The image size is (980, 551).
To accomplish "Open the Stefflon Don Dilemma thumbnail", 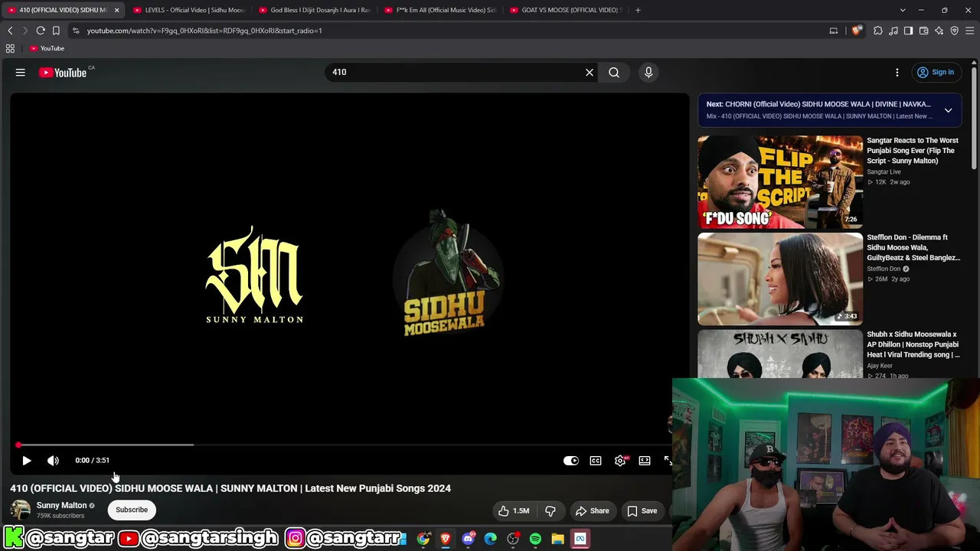I will [x=780, y=279].
